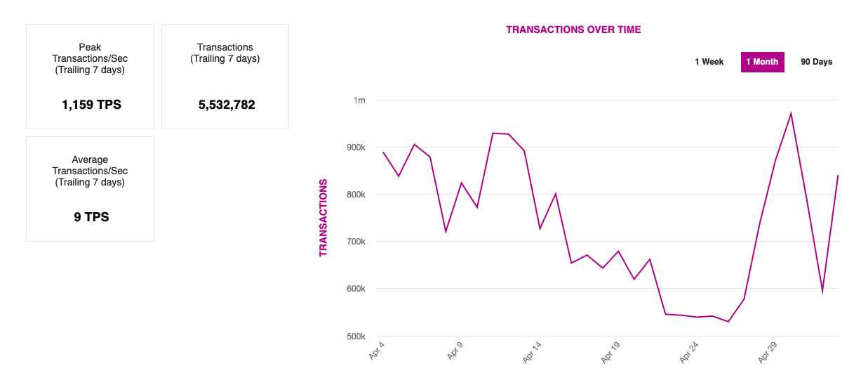Viewport: 868px width, 385px height.
Task: Switch chart range to 1 Week
Action: click(709, 62)
